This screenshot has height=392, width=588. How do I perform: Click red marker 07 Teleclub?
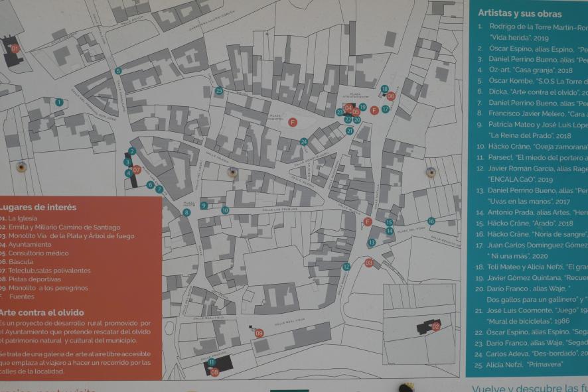tap(137, 170)
